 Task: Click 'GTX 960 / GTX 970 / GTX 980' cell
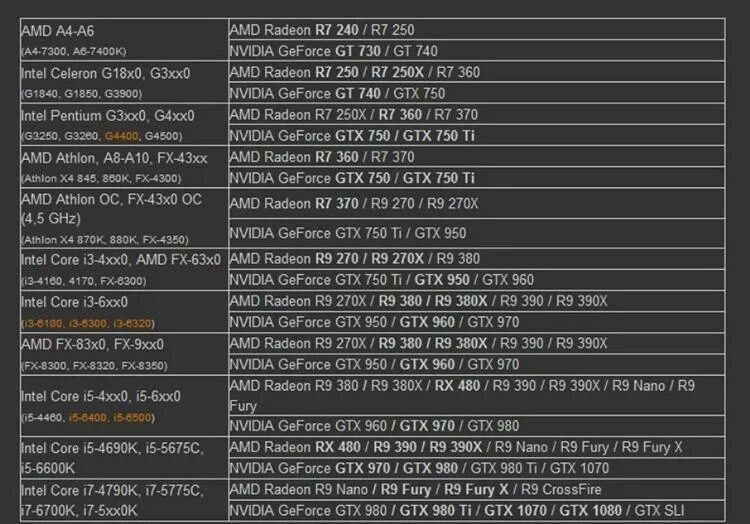click(477, 426)
